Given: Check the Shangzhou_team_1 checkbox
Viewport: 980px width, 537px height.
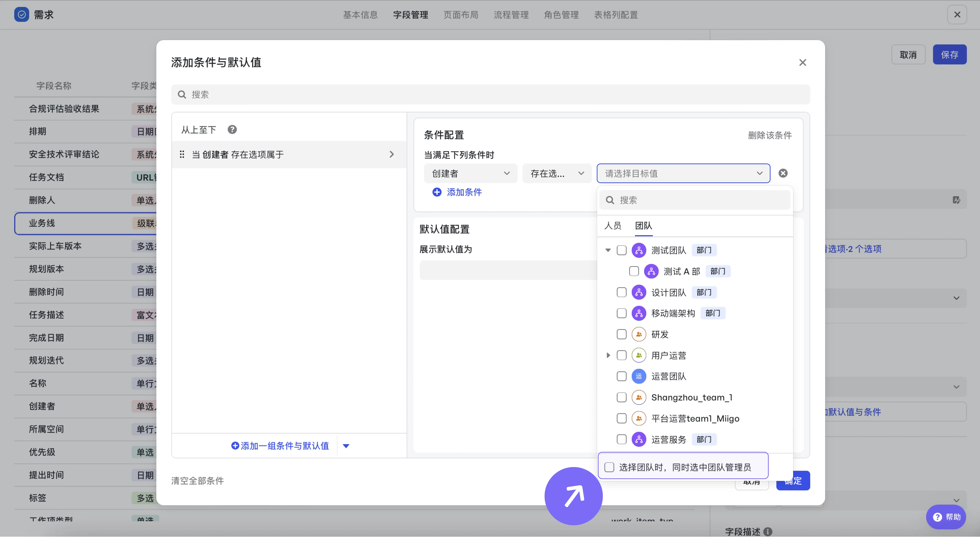Looking at the screenshot, I should 621,397.
